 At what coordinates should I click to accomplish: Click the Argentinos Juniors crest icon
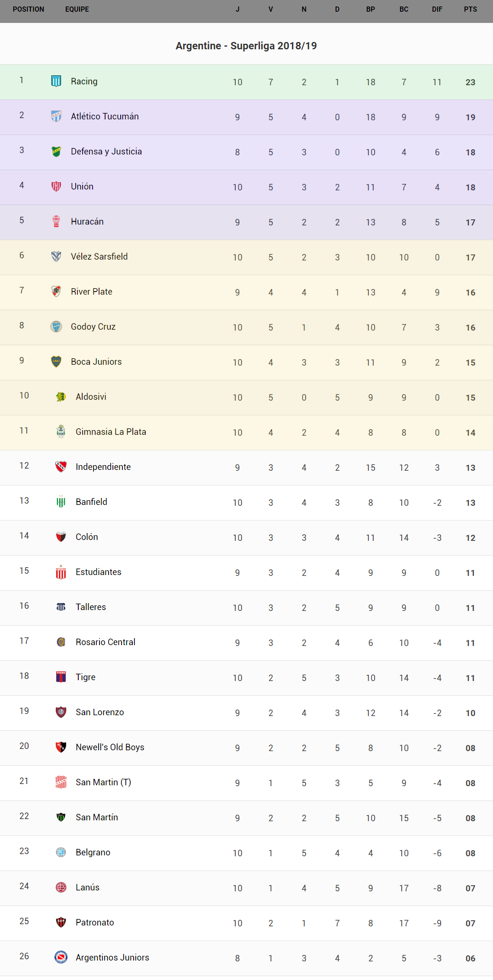click(61, 957)
